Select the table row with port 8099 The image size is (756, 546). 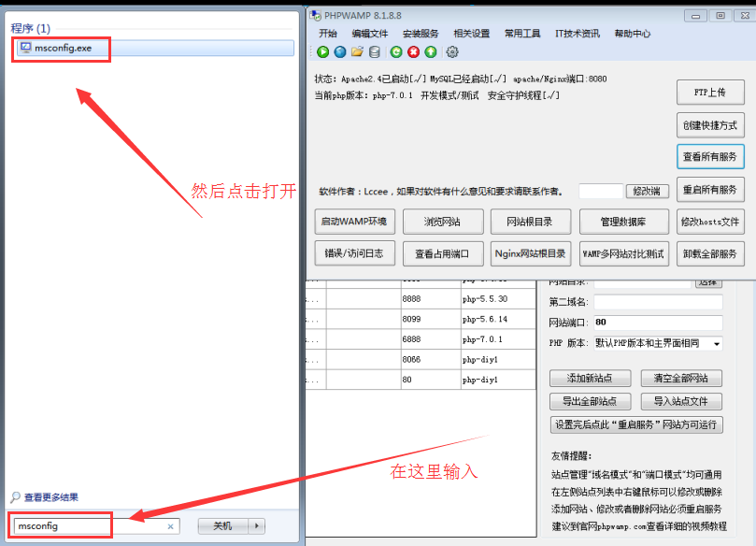pyautogui.click(x=421, y=320)
